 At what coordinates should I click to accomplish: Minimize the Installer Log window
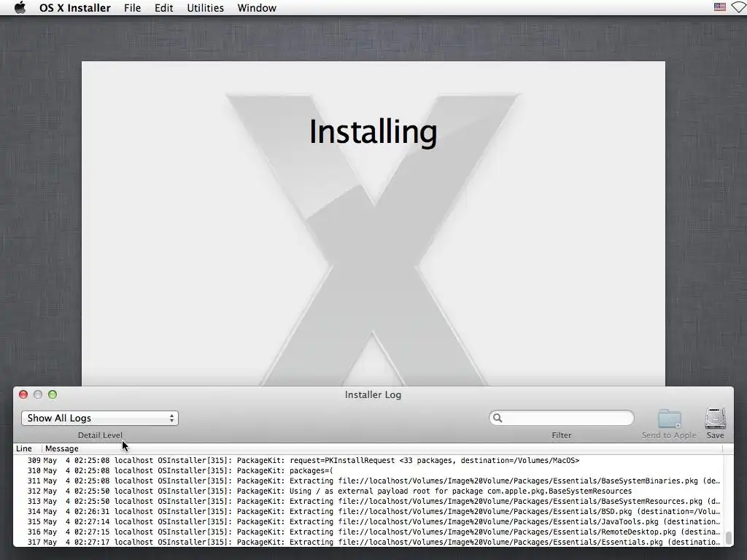point(38,394)
